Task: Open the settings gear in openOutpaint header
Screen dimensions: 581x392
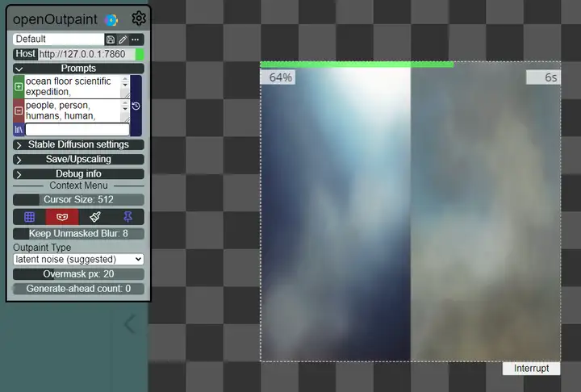Action: [x=139, y=19]
